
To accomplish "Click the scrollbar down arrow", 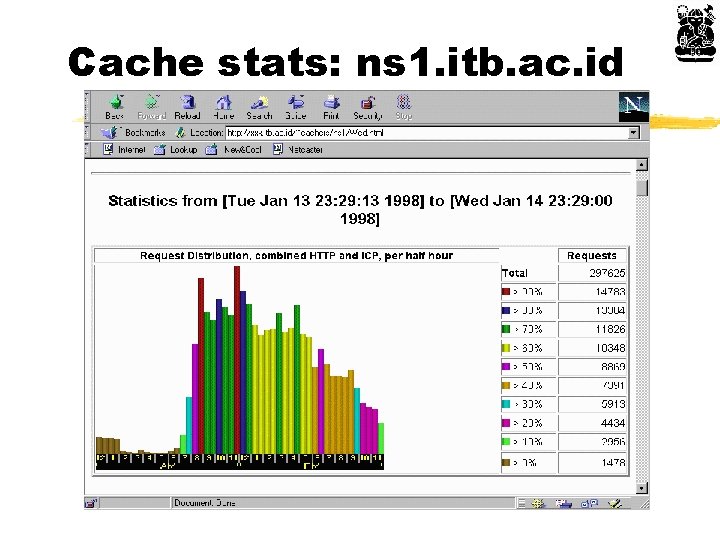I will pos(642,488).
